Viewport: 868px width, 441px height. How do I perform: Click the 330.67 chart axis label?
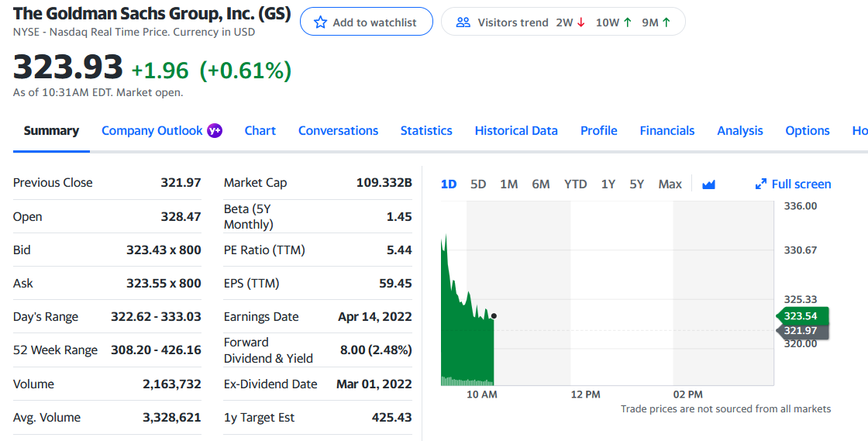tap(801, 250)
